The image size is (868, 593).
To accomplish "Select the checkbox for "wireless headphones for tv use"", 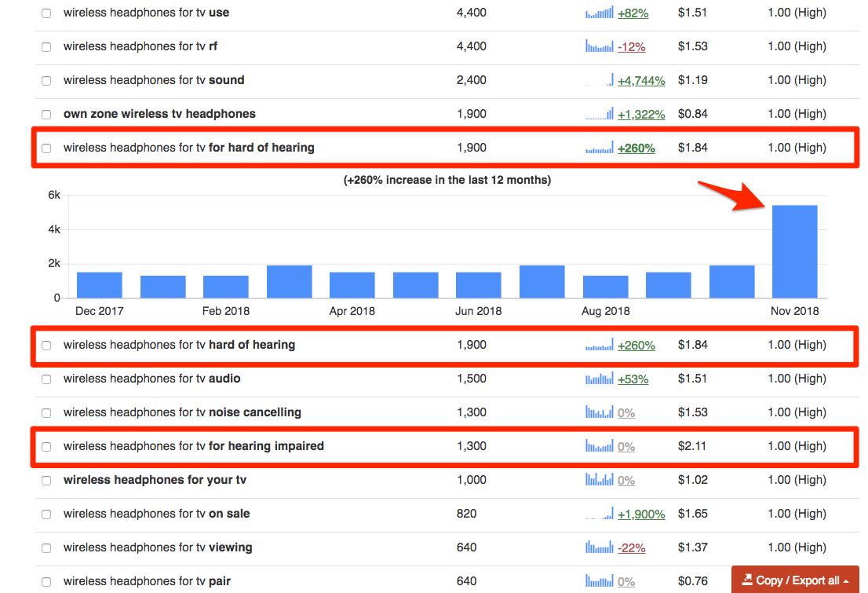I will click(46, 13).
